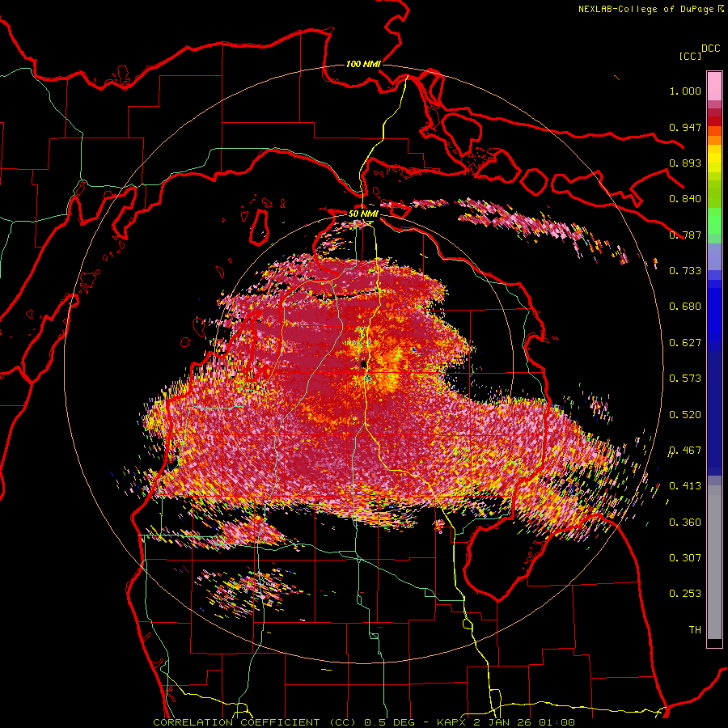Click the 0.947 scale value
The width and height of the screenshot is (728, 728).
[x=685, y=127]
